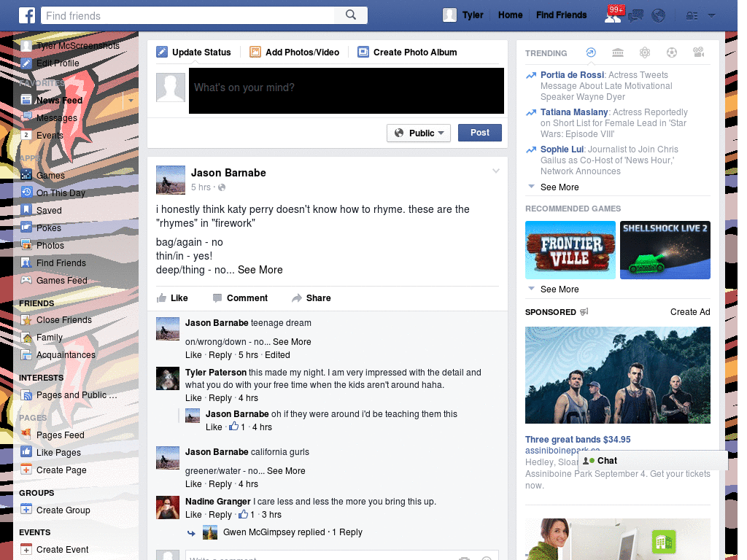Open Jason Barnabe's post profile thumbnail
The height and width of the screenshot is (560, 747).
click(x=171, y=180)
